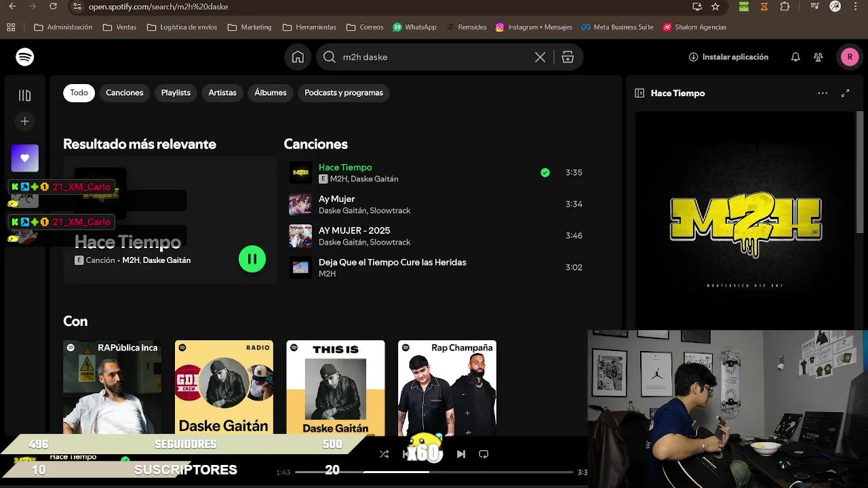Toggle saved checkmark for Hace Tiempo
Screen dimensions: 868x488
(x=545, y=173)
